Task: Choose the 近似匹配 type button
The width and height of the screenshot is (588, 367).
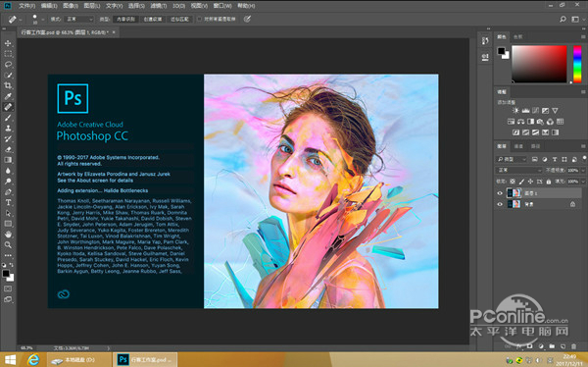Action: 179,19
